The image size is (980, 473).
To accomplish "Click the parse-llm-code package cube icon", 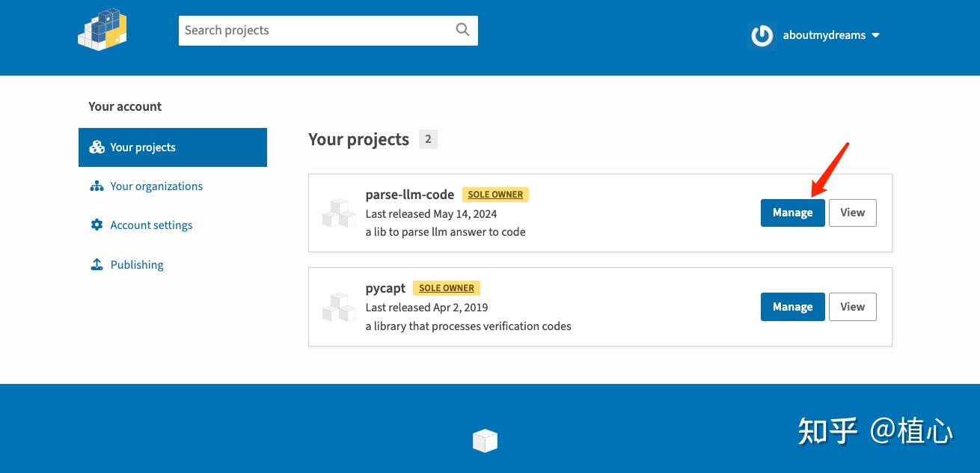I will 339,213.
